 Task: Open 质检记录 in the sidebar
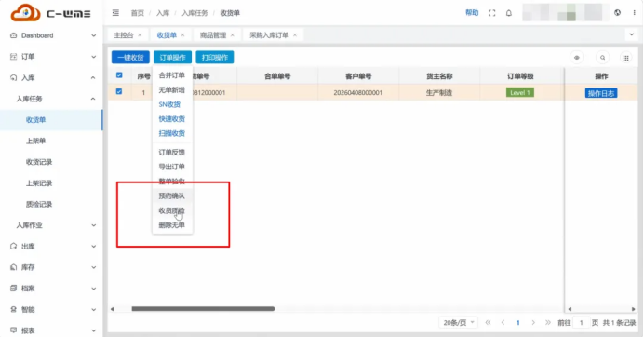(39, 204)
